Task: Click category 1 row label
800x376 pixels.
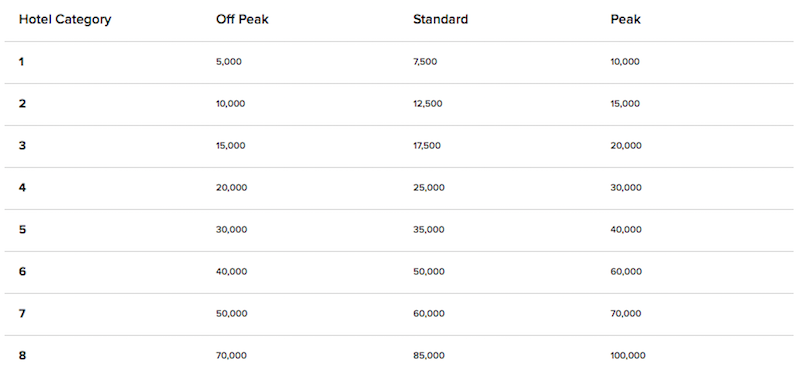Action: [21, 62]
